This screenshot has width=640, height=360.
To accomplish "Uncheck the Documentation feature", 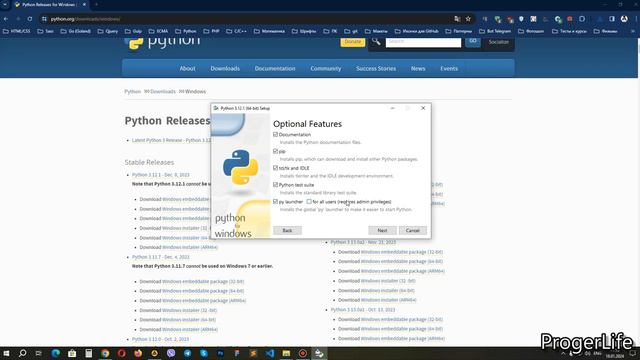I will [276, 134].
